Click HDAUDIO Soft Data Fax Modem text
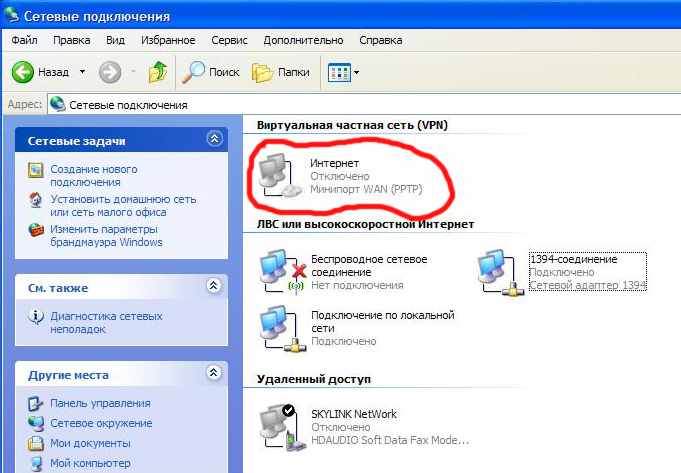 click(x=390, y=440)
